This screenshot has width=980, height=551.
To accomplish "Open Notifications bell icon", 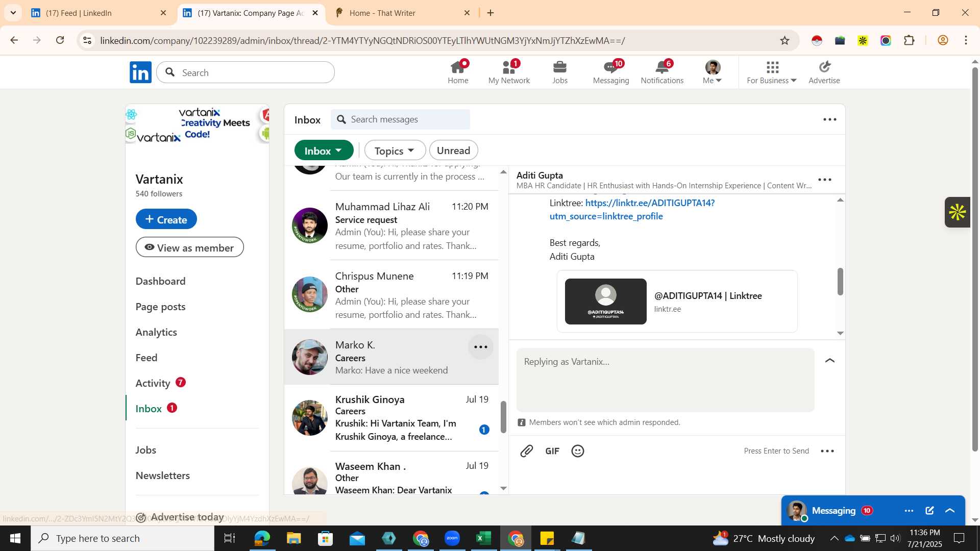I will (x=662, y=72).
